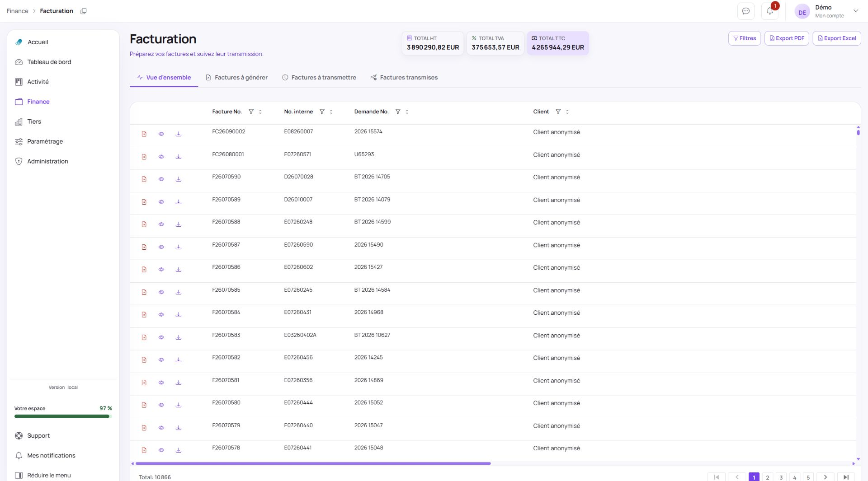
Task: View invoice F26070587 with eye icon
Action: pos(161,247)
